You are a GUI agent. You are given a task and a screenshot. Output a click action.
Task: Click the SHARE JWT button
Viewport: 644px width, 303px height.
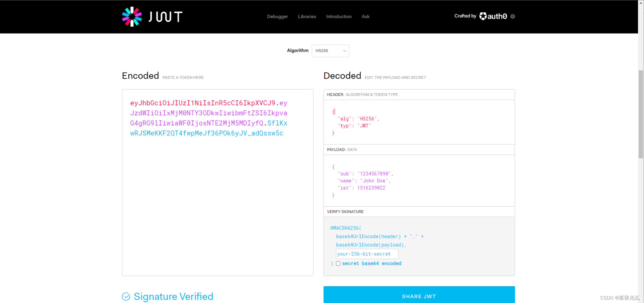pyautogui.click(x=419, y=296)
